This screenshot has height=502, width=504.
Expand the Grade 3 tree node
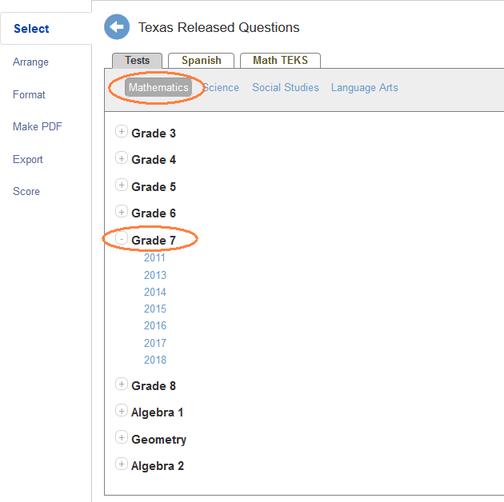click(121, 132)
